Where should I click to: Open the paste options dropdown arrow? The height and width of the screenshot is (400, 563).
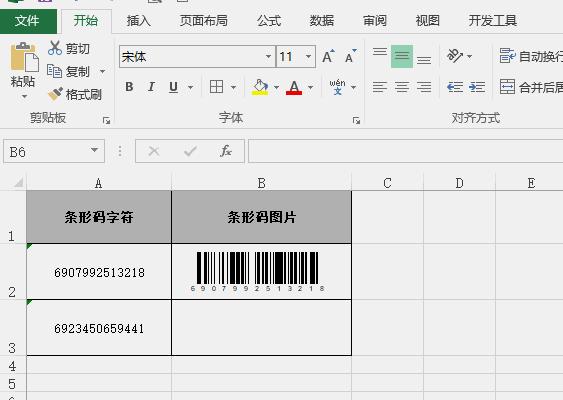click(24, 96)
